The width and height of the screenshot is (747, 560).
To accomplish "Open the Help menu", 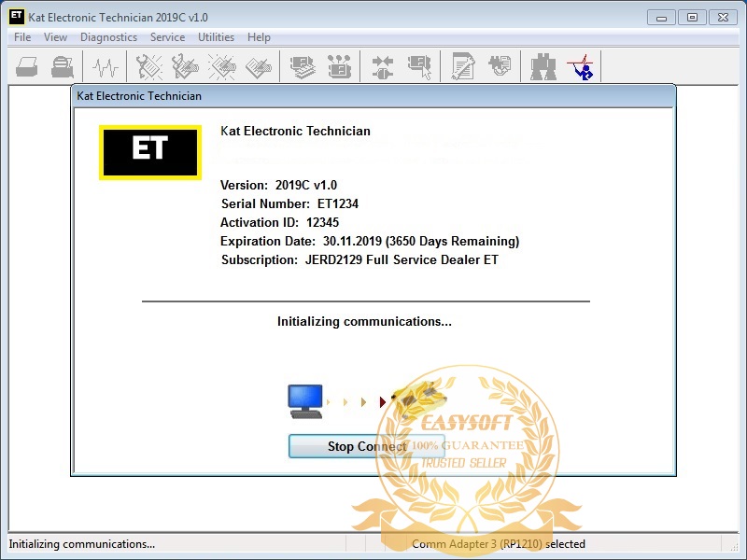I will pyautogui.click(x=259, y=37).
